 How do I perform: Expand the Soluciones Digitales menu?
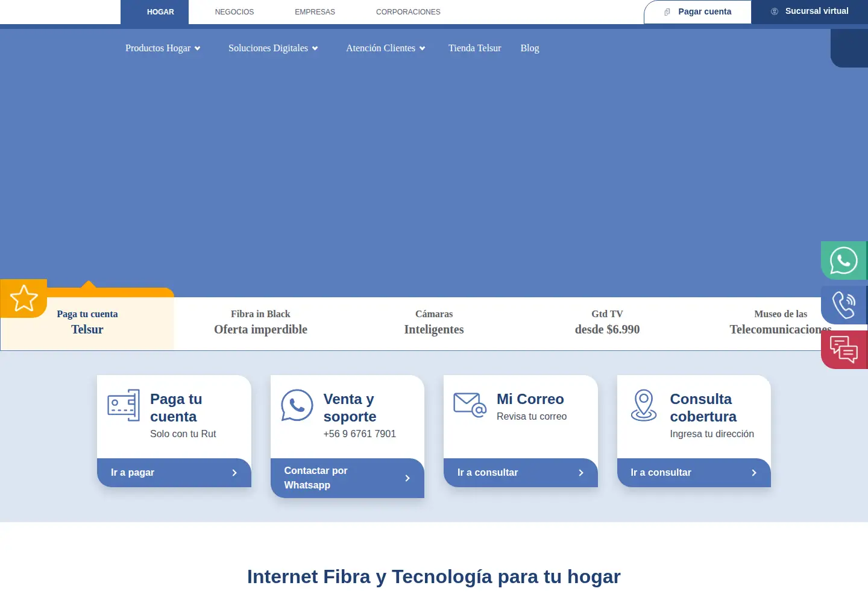[x=273, y=48]
